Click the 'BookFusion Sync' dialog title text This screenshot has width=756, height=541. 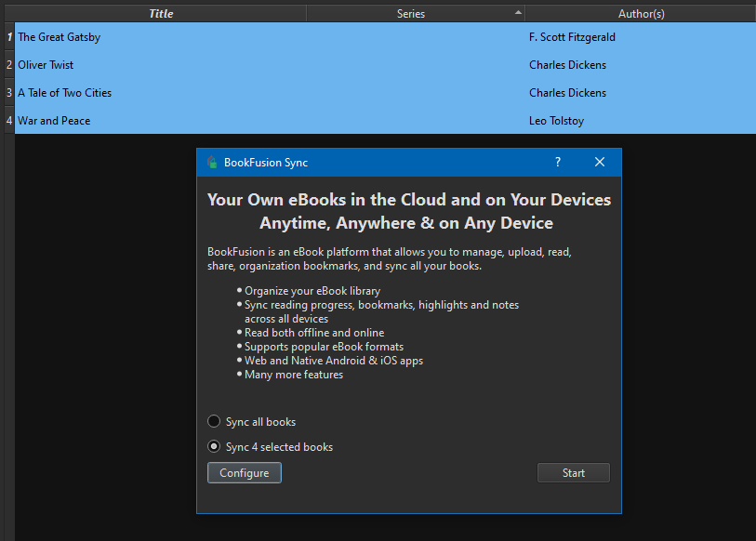266,163
